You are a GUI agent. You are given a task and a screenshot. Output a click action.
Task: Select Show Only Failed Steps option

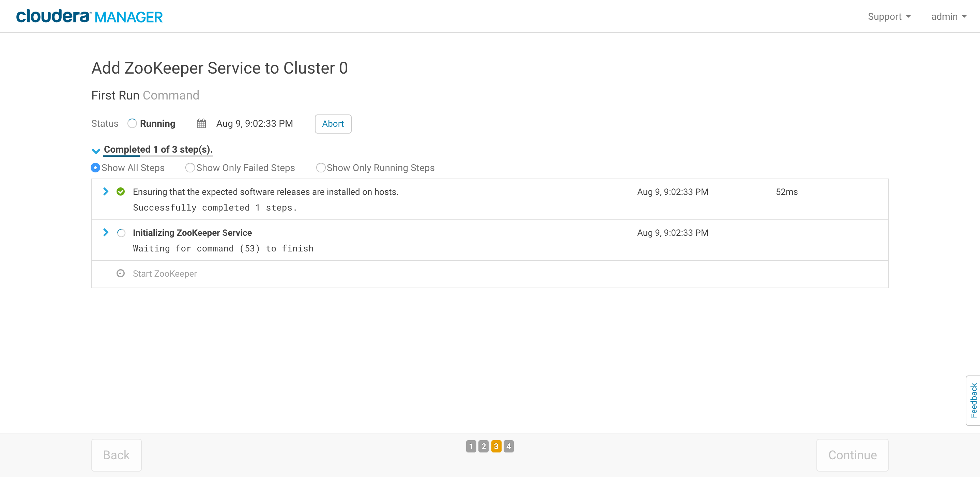tap(190, 168)
